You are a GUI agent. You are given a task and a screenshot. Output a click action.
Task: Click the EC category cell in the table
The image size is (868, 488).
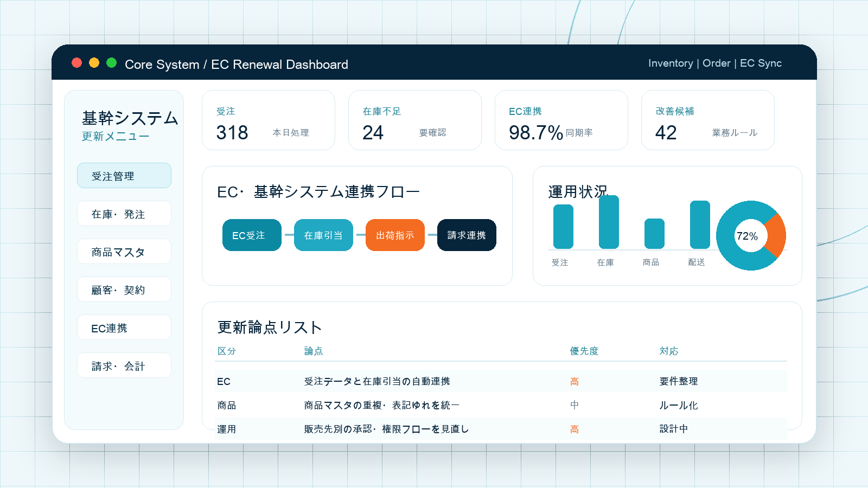224,381
